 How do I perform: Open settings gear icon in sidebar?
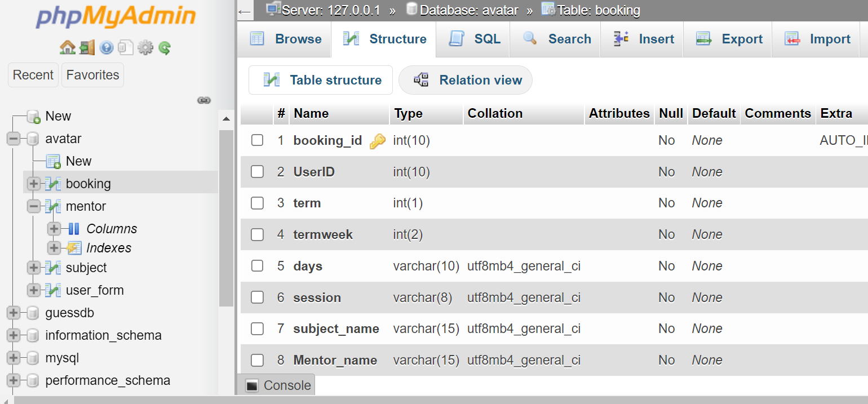pos(145,48)
